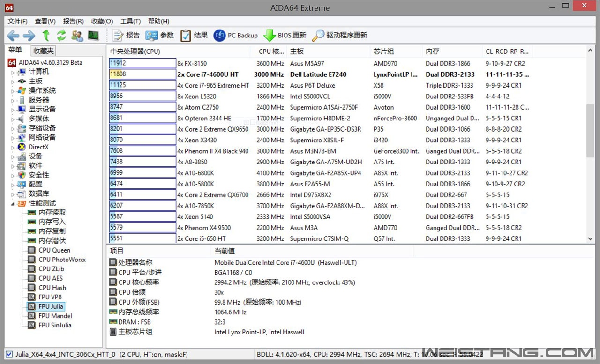Select the CPU AES benchmark
The height and width of the screenshot is (364, 600).
coord(50,278)
